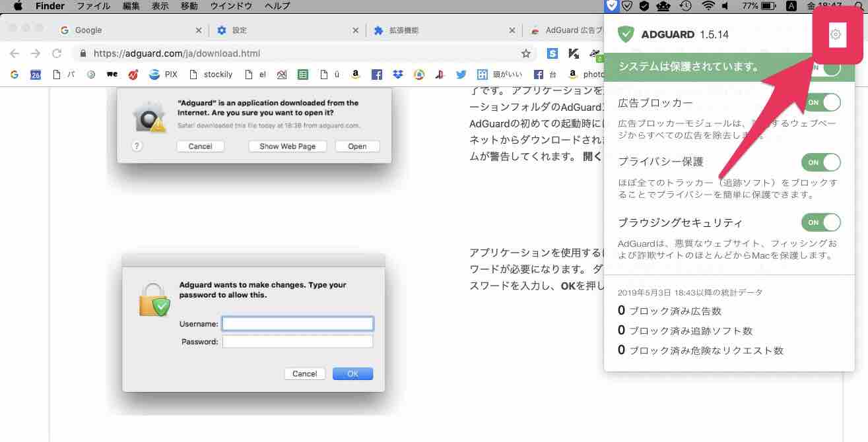Click the ブロック済み危険なリクエスト数 statistic
Image resolution: width=868 pixels, height=442 pixels.
tap(701, 350)
